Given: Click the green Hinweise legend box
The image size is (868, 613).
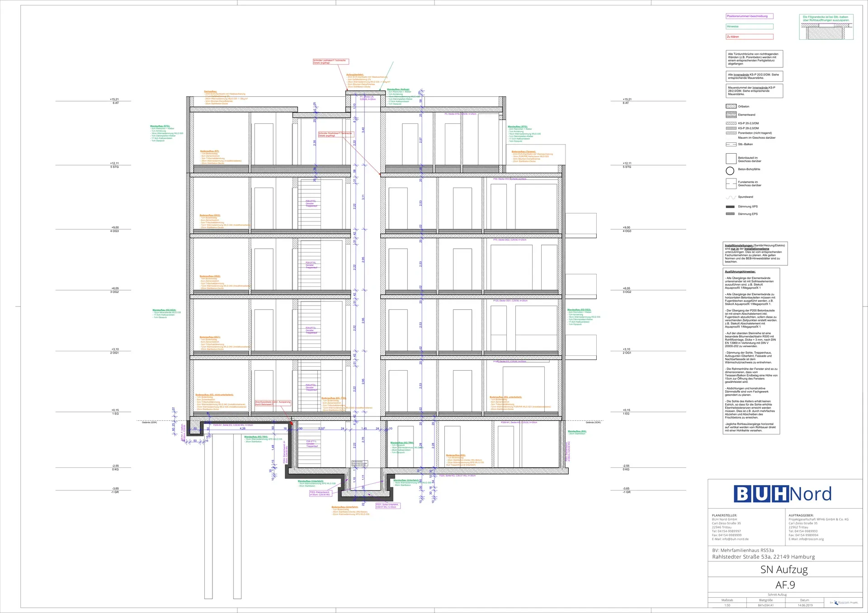Looking at the screenshot, I should click(749, 27).
